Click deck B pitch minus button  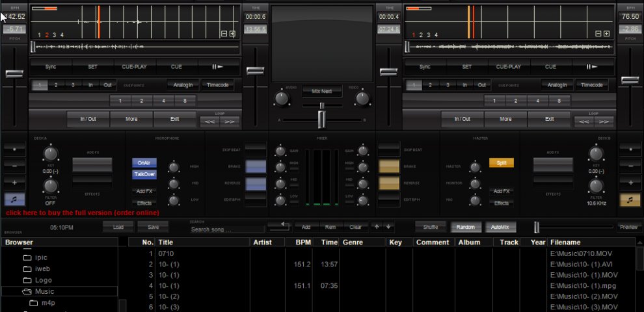630,166
